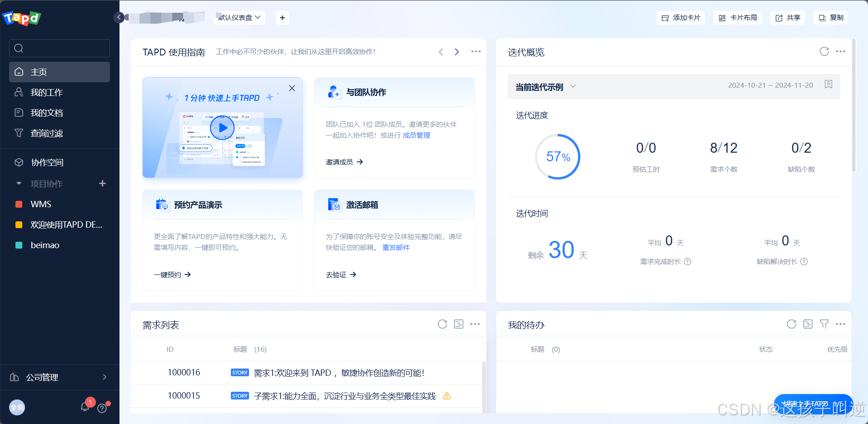Open the user avatar menu
868x424 pixels.
coord(17,407)
